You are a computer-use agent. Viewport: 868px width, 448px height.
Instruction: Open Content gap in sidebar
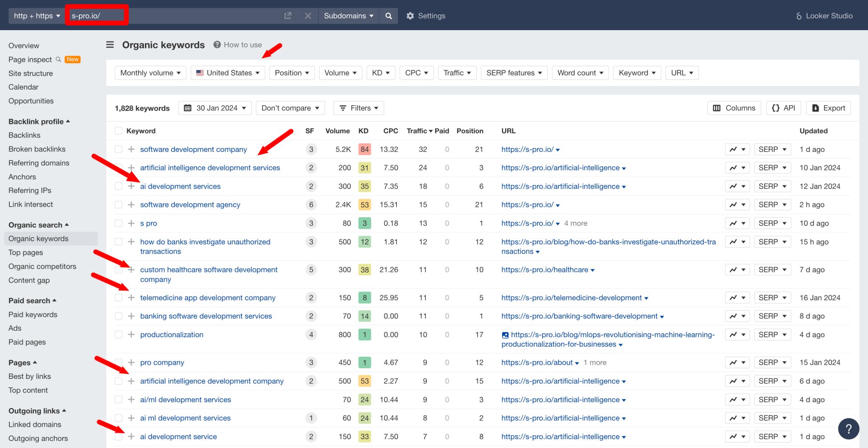coord(29,280)
